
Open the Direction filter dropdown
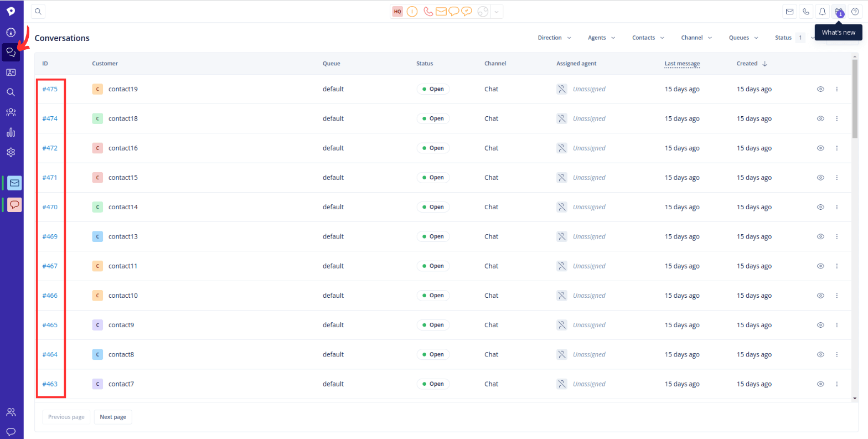(x=555, y=38)
